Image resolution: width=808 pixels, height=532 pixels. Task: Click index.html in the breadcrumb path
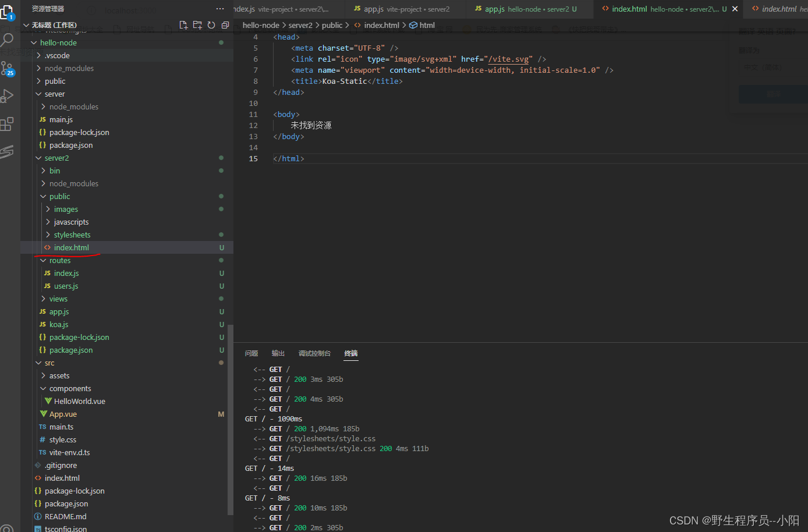(x=381, y=25)
